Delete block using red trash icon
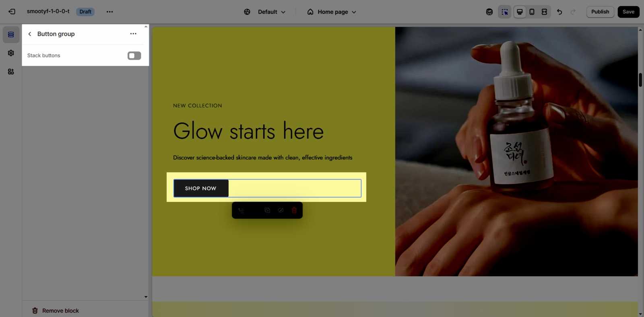This screenshot has height=317, width=644. point(294,210)
